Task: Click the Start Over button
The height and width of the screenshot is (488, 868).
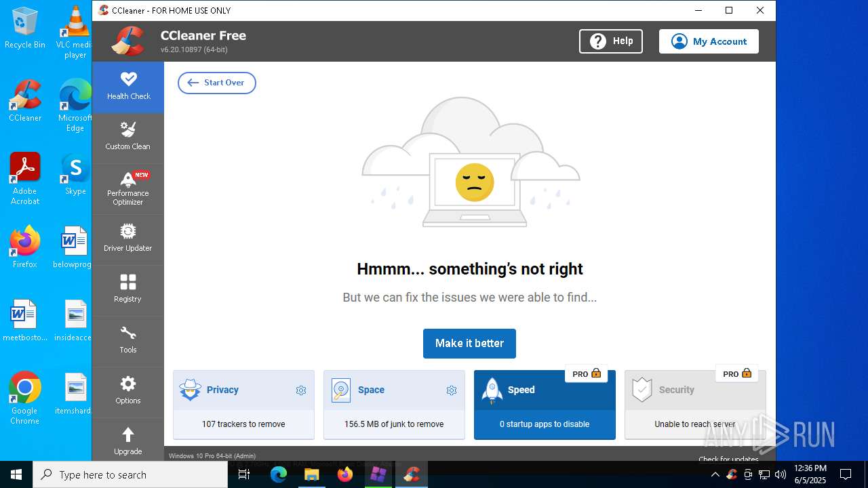Action: [217, 83]
